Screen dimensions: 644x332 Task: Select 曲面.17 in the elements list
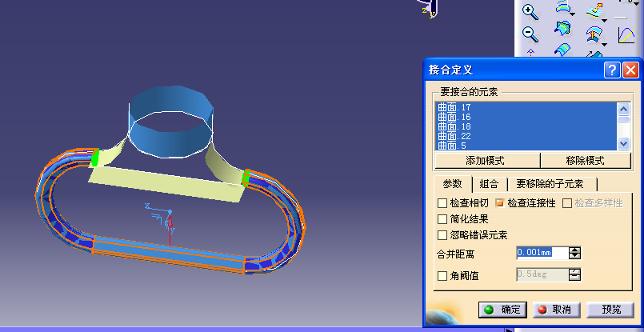pyautogui.click(x=526, y=107)
